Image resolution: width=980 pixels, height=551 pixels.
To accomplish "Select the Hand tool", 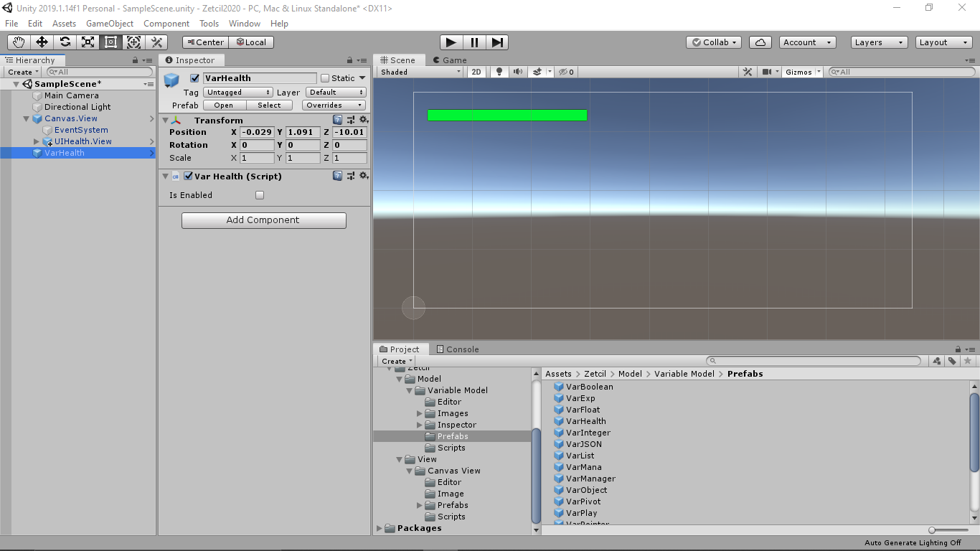I will pos(18,42).
